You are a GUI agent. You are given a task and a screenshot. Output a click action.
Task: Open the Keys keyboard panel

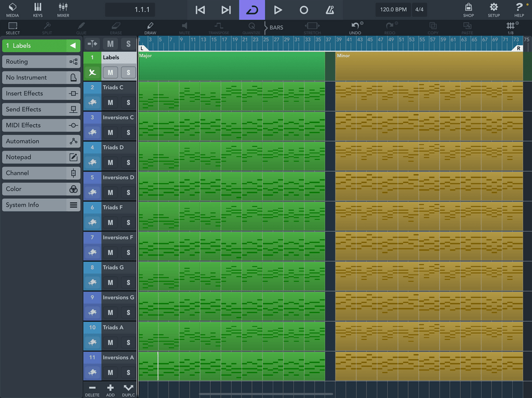click(x=37, y=10)
